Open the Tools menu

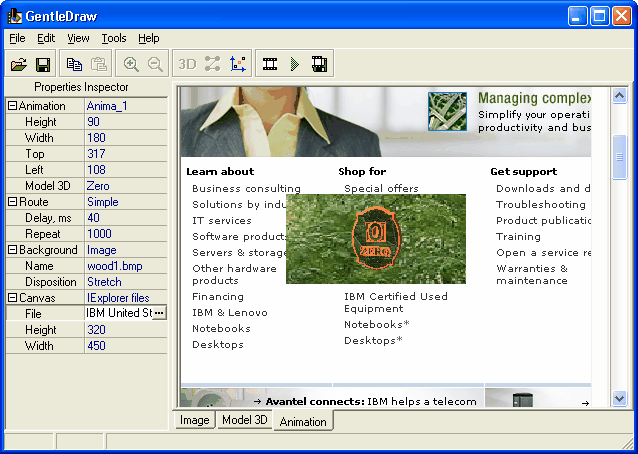click(114, 38)
